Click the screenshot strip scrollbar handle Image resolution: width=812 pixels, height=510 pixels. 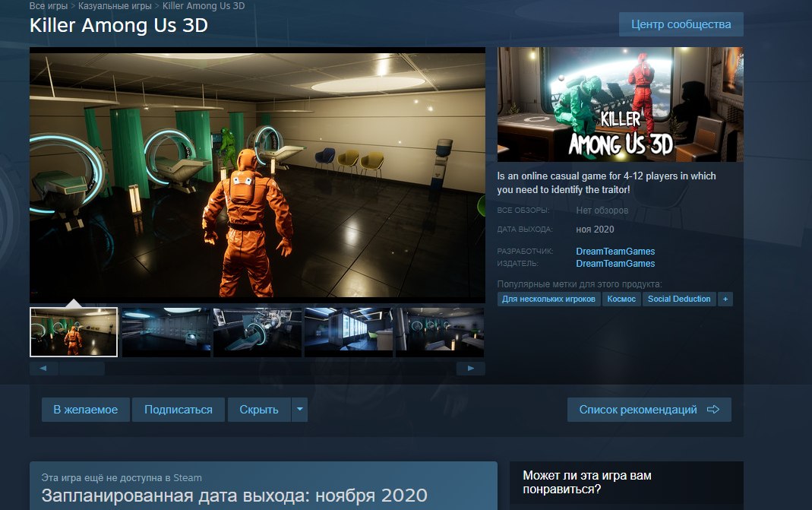pyautogui.click(x=82, y=368)
